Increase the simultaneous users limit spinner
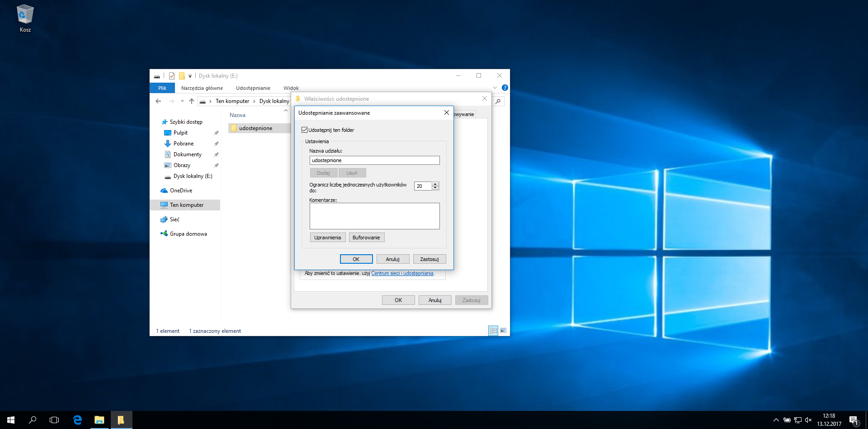Viewport: 868px width, 429px height. click(x=435, y=184)
